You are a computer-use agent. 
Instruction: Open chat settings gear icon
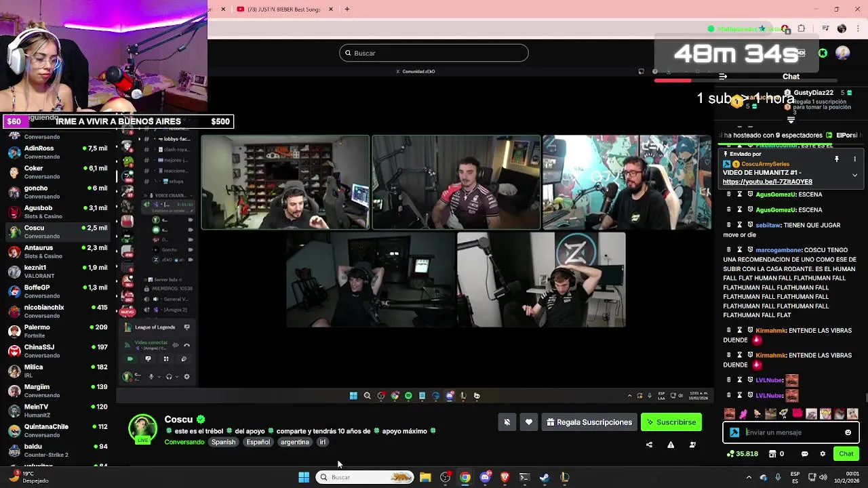(x=823, y=453)
